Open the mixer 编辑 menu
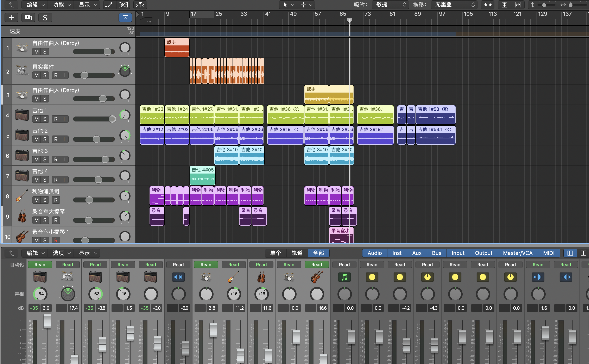Image resolution: width=589 pixels, height=364 pixels. pyautogui.click(x=35, y=253)
